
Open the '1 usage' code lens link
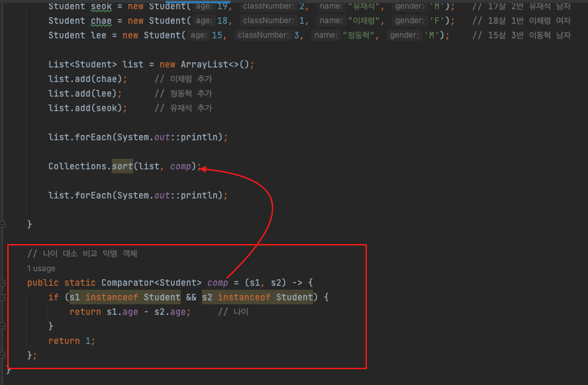[x=41, y=269]
